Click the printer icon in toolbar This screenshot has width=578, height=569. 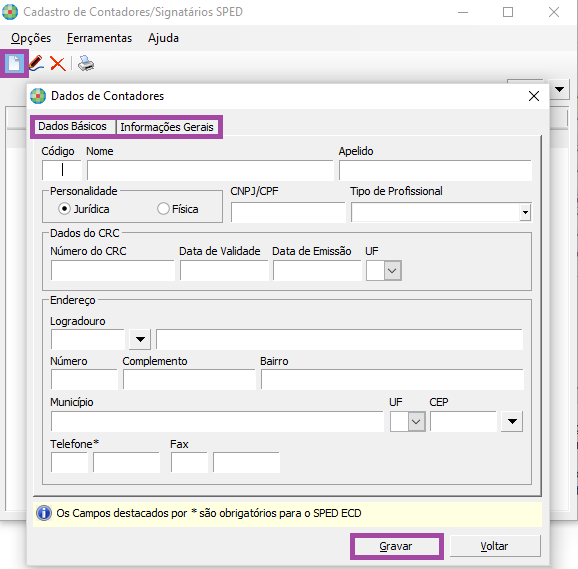pos(86,63)
